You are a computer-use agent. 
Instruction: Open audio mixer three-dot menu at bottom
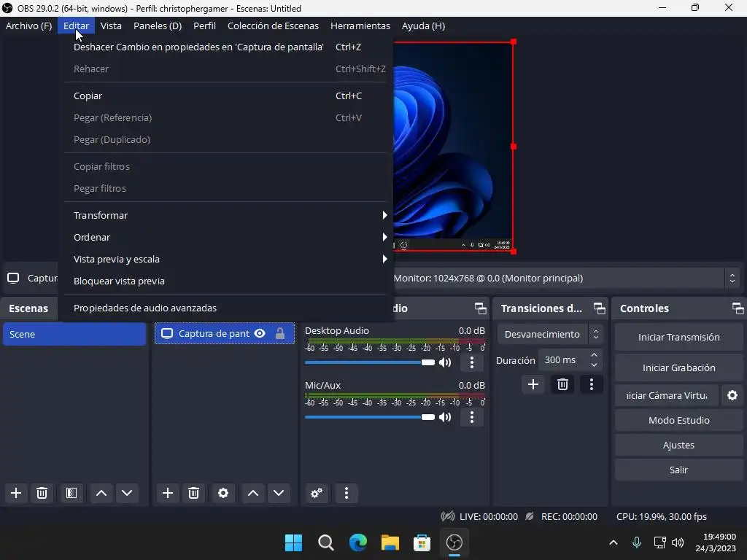(x=347, y=493)
